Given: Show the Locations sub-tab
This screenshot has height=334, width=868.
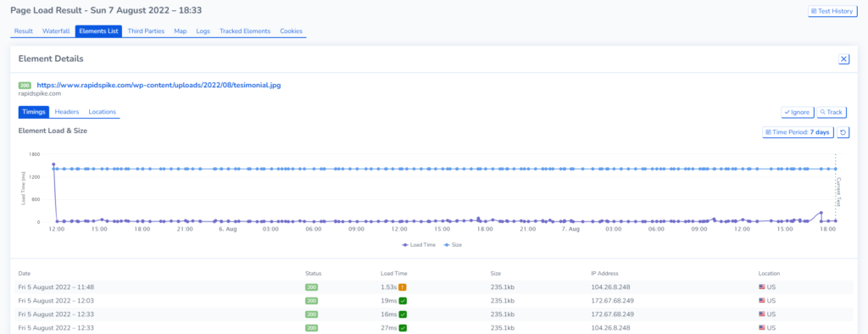Looking at the screenshot, I should 103,112.
